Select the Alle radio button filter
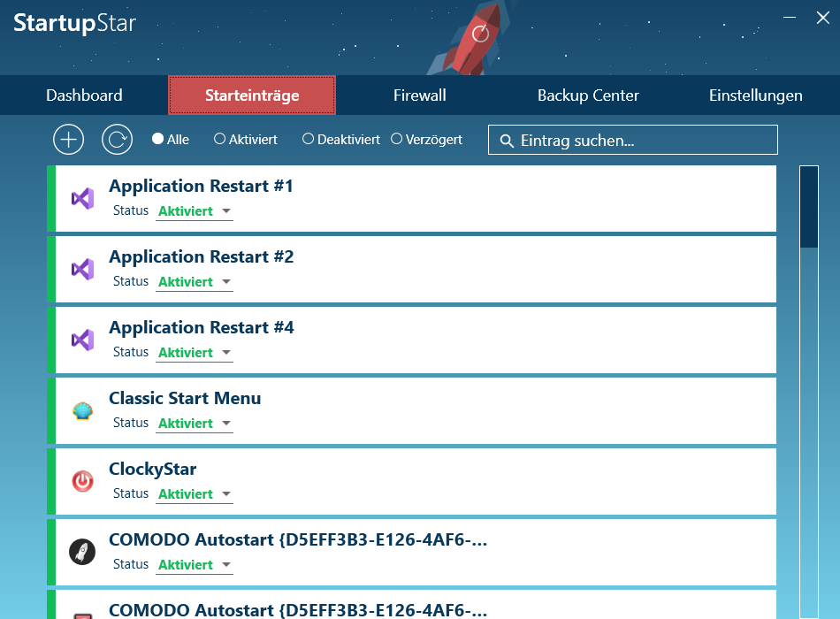Viewport: 840px width, 619px height. coord(158,139)
